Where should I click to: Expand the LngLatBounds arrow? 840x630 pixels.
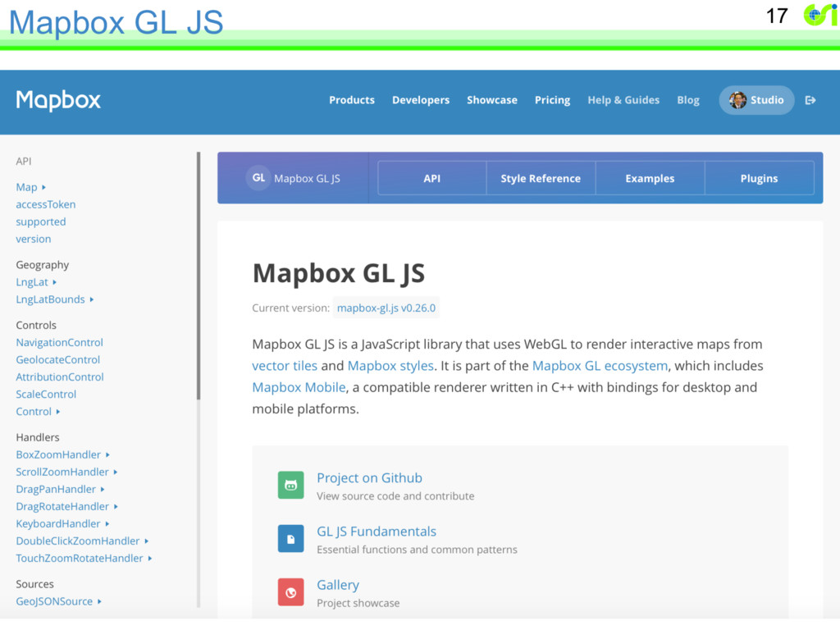(92, 299)
